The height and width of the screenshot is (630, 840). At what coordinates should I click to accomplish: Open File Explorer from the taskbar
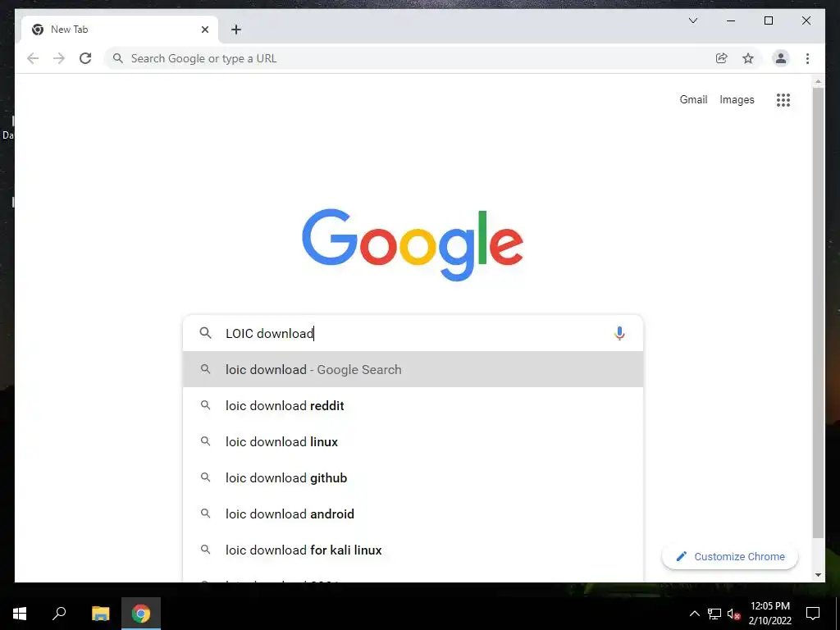click(x=100, y=614)
